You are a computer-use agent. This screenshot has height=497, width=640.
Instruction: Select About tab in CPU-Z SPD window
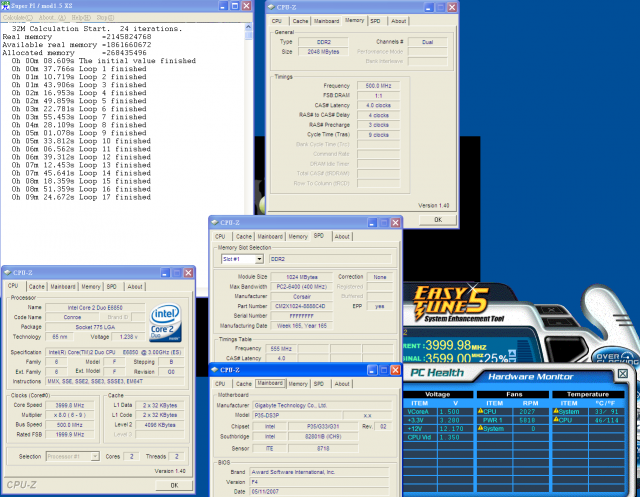coord(342,236)
